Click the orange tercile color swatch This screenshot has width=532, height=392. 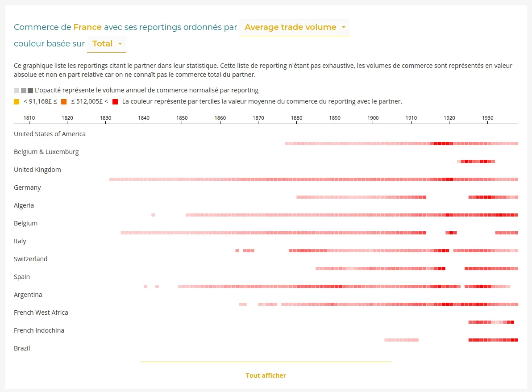[64, 102]
